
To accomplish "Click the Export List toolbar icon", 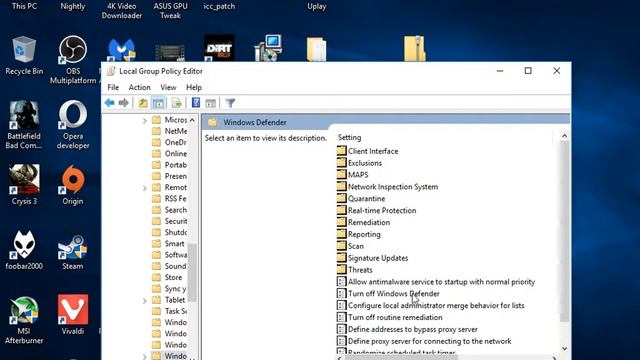I will (176, 103).
